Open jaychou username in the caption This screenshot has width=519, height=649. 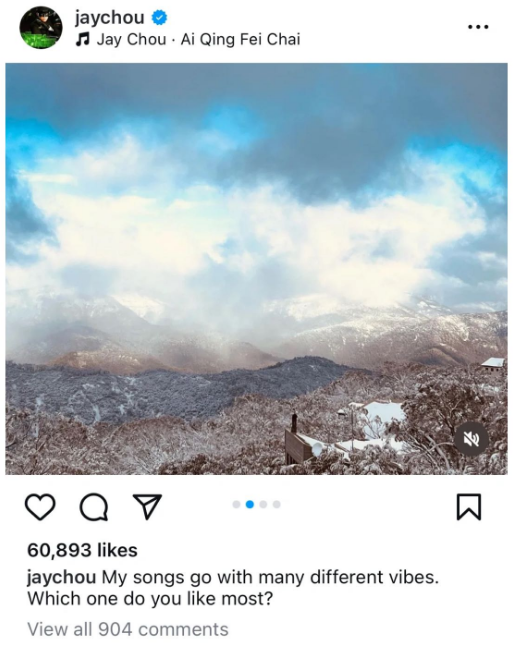(x=62, y=577)
